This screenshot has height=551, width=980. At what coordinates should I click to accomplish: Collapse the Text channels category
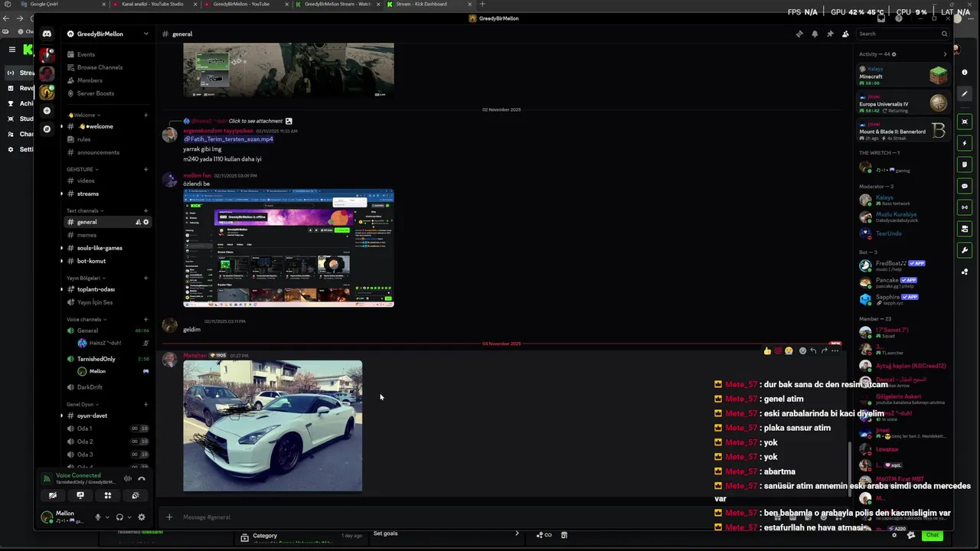[x=85, y=210]
